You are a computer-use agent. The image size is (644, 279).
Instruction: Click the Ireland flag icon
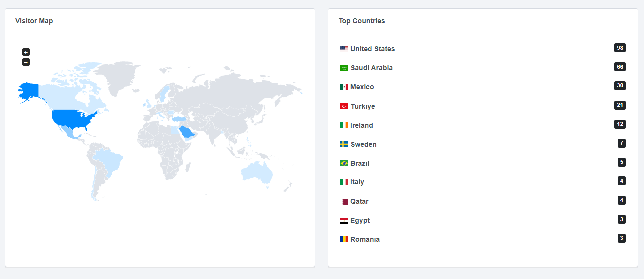pyautogui.click(x=344, y=125)
